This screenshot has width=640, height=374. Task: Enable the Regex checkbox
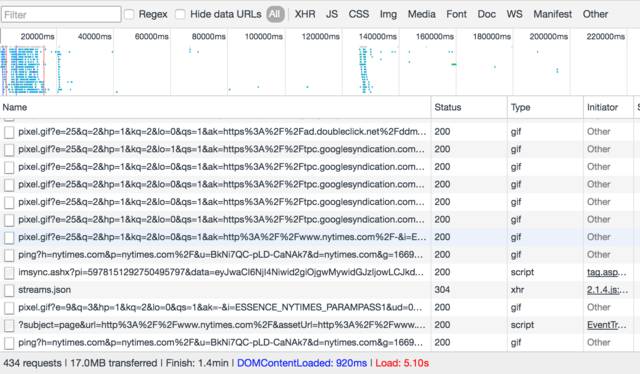click(x=129, y=14)
